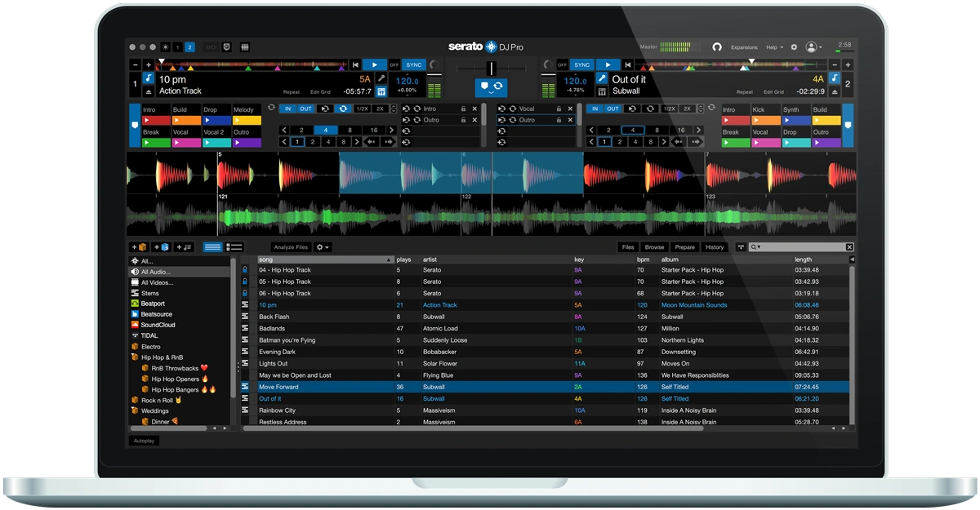The width and height of the screenshot is (980, 510).
Task: Turn SYNC off on deck 1
Action: [x=394, y=64]
